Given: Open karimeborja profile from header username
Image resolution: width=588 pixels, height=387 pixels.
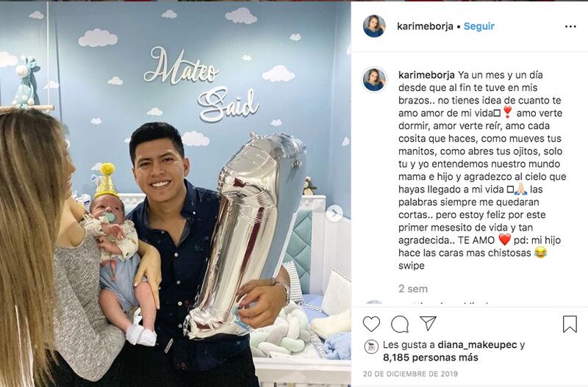Looking at the screenshot, I should tap(425, 26).
